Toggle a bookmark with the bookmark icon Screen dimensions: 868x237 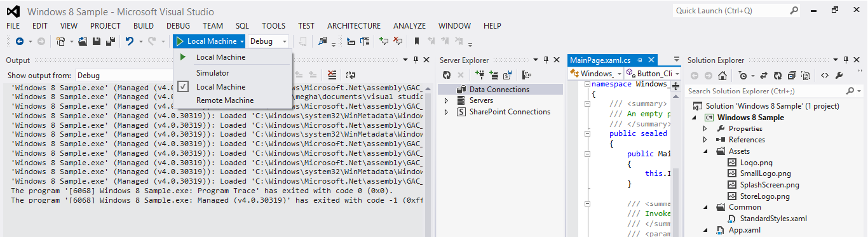417,41
